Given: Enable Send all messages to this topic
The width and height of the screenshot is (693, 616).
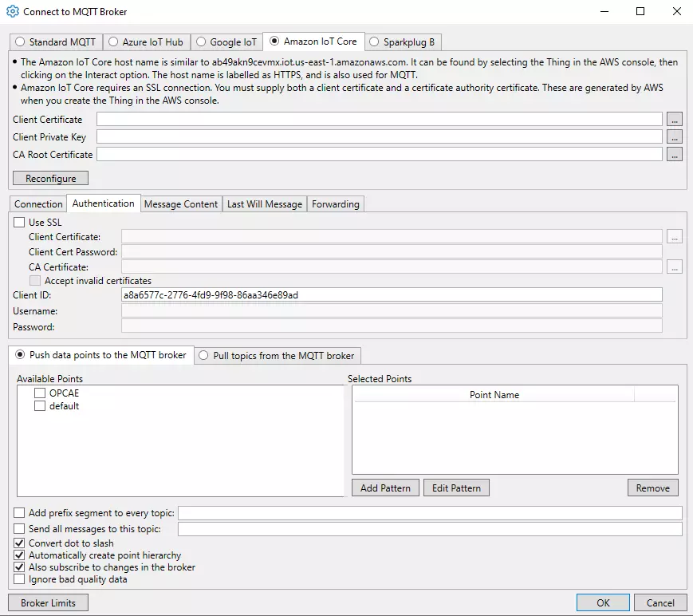Looking at the screenshot, I should [19, 528].
